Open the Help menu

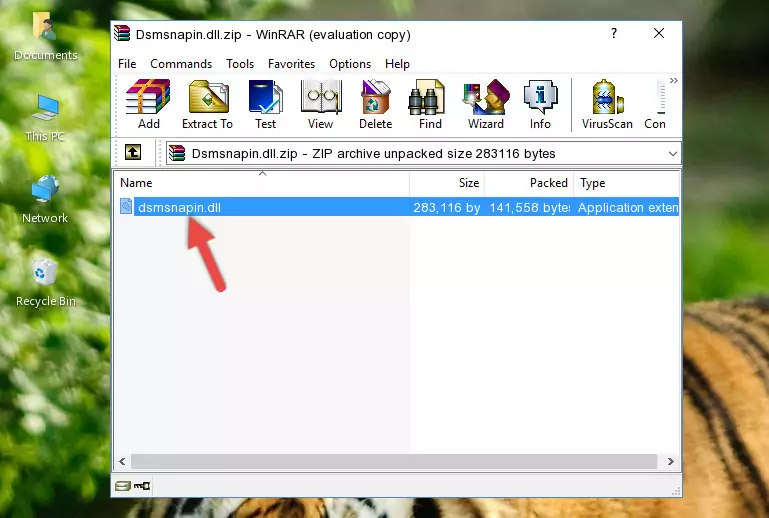(397, 64)
